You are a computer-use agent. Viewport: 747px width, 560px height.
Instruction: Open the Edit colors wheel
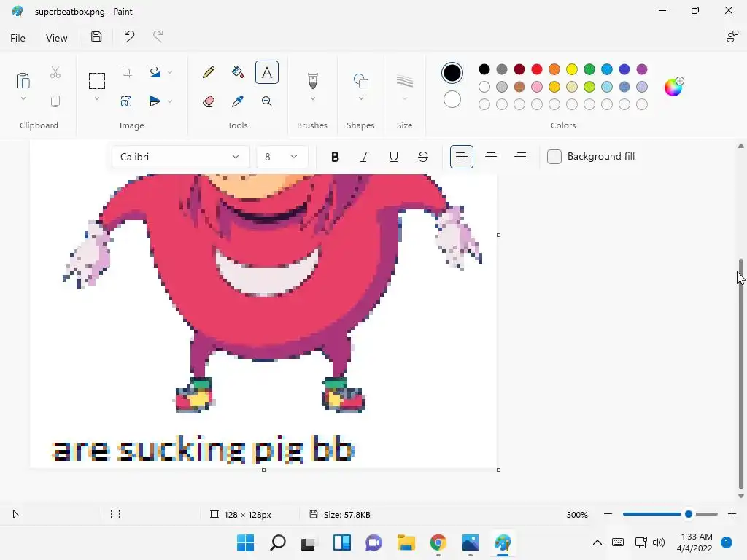coord(673,87)
